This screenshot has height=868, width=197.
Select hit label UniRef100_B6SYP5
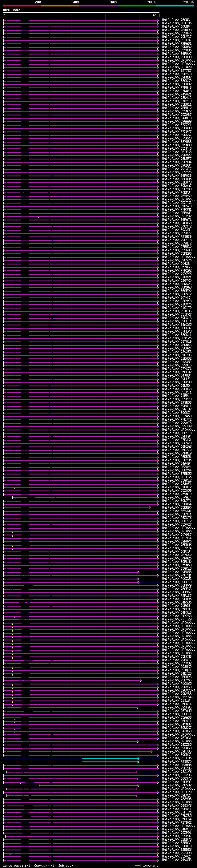click(177, 172)
